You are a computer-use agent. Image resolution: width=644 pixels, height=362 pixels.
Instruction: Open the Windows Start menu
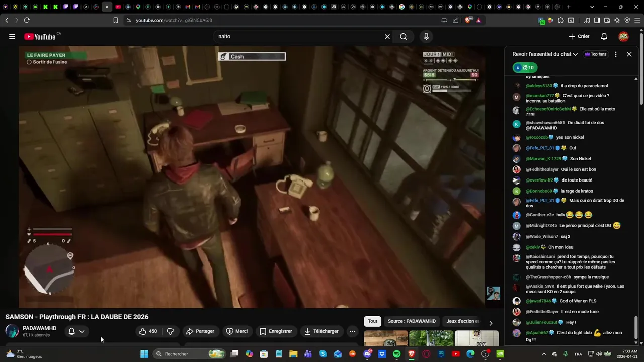[x=144, y=354]
